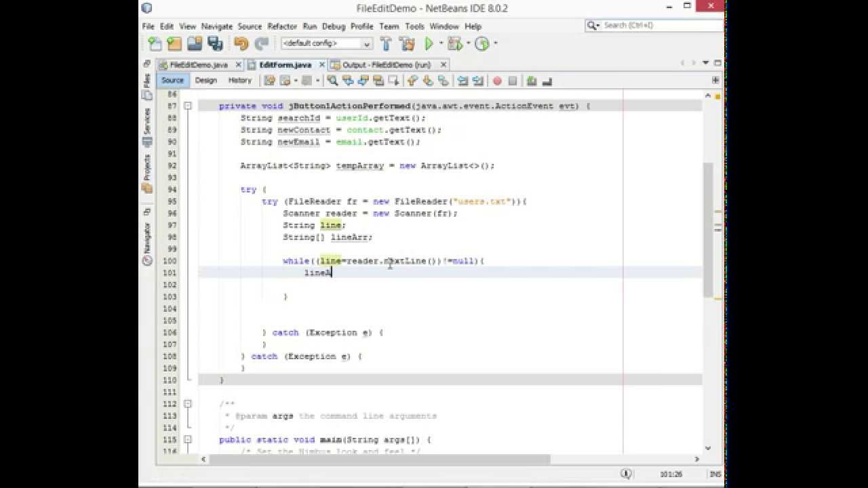
Task: Profile project toolbar icon
Action: [x=482, y=43]
